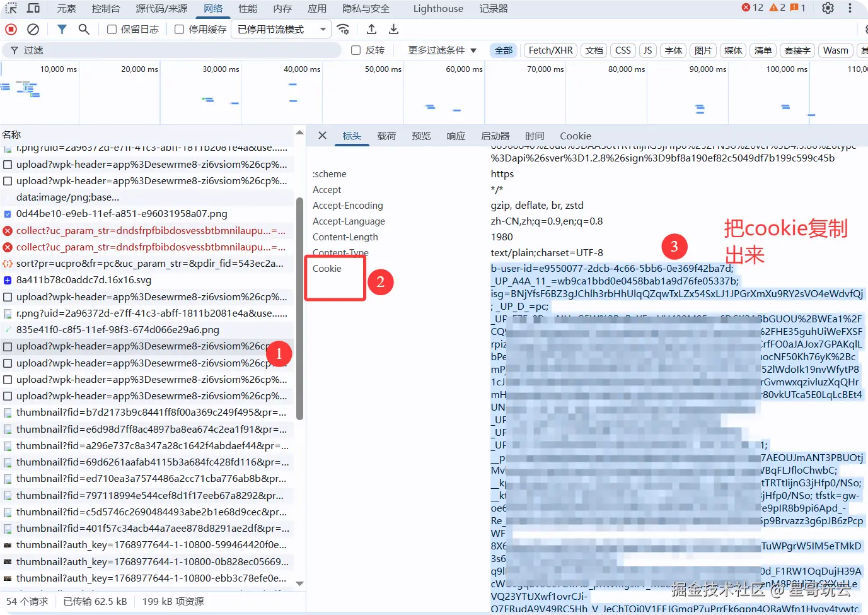The height and width of the screenshot is (615, 868).
Task: Select thumbnail?auth_key 599464420f0e request
Action: pyautogui.click(x=146, y=545)
